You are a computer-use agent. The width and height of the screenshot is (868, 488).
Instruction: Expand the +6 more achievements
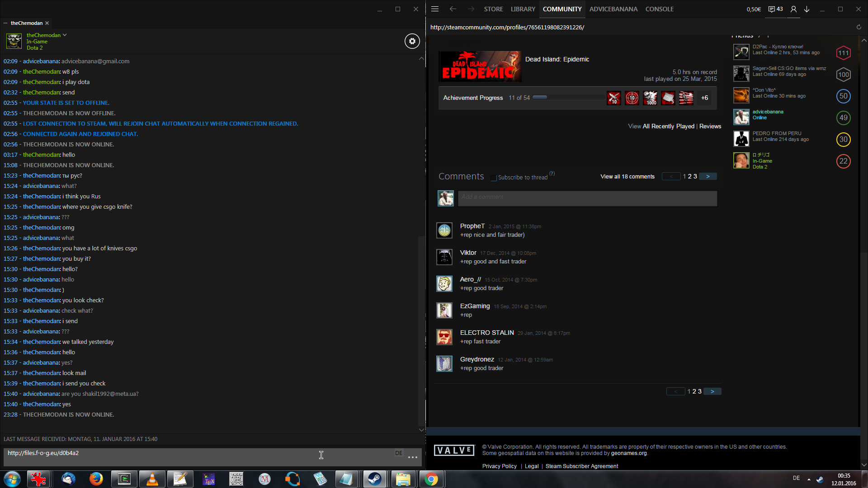(704, 98)
